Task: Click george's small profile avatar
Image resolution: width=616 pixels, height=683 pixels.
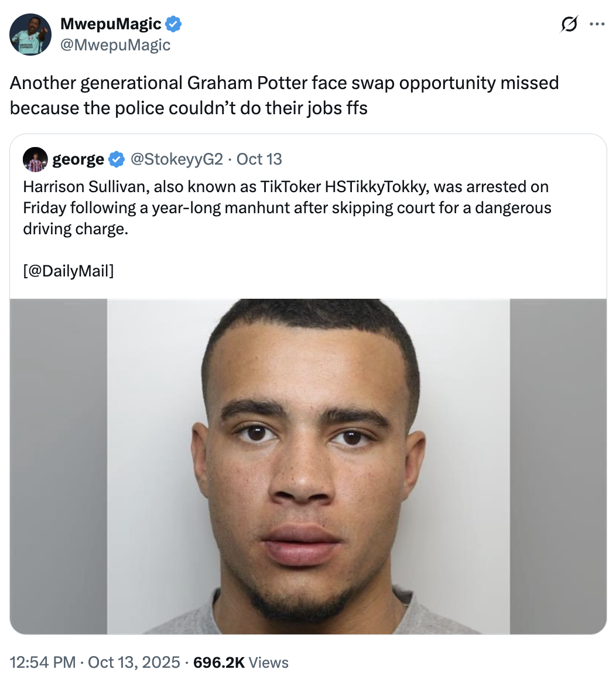Action: tap(35, 159)
